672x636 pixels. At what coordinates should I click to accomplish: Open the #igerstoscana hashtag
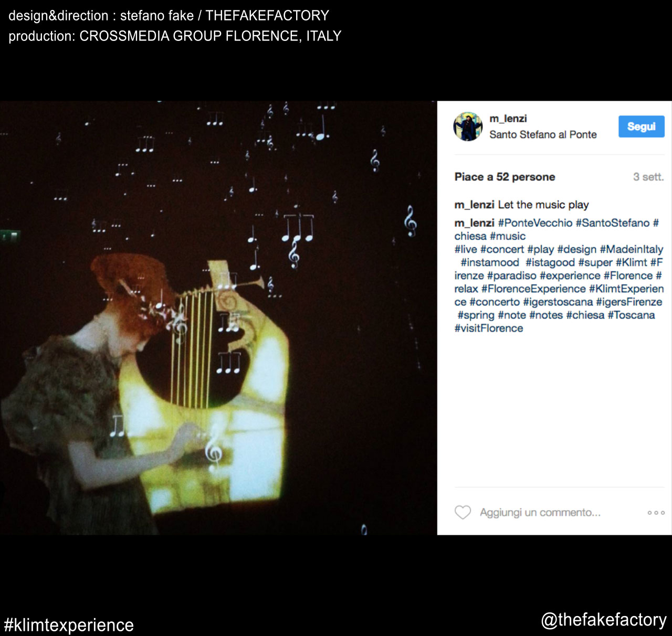point(558,302)
